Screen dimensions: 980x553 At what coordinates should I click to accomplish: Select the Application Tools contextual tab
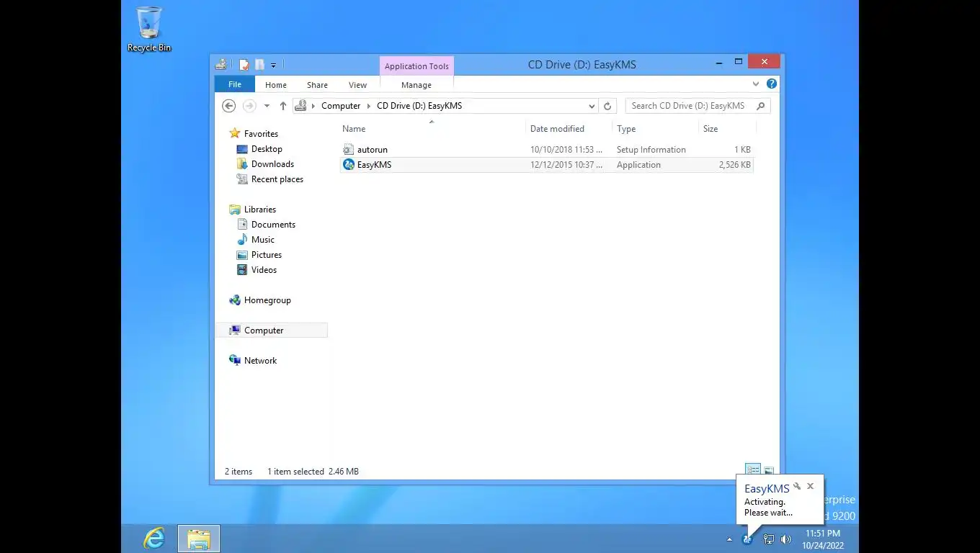(x=416, y=66)
